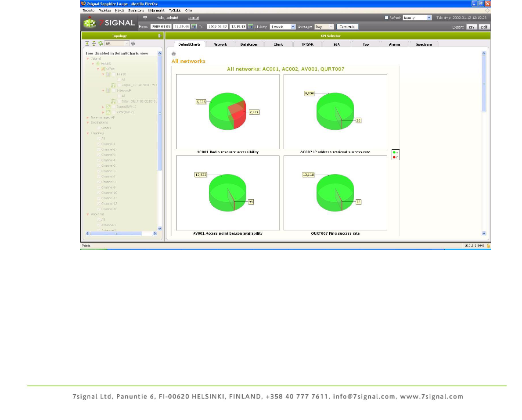Screen dimensions: 522x420
Task: Open the To date calendar picker
Action: click(251, 27)
